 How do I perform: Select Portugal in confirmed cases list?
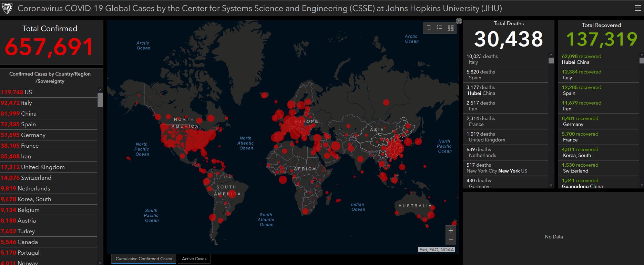tap(49, 253)
